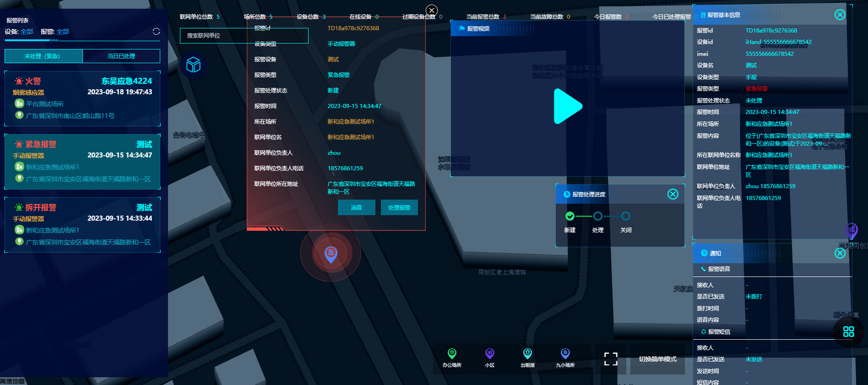This screenshot has width=868, height=385.
Task: Click the 拆开报警 alarm siren icon
Action: 19,207
